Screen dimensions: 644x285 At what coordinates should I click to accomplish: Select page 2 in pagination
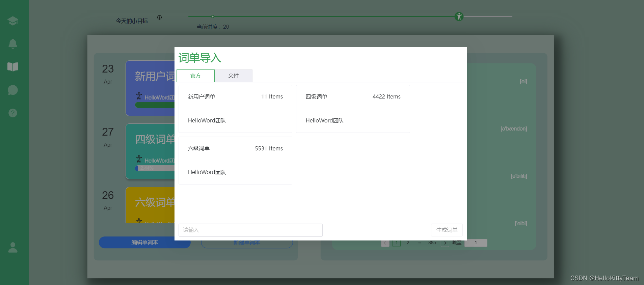tap(408, 243)
